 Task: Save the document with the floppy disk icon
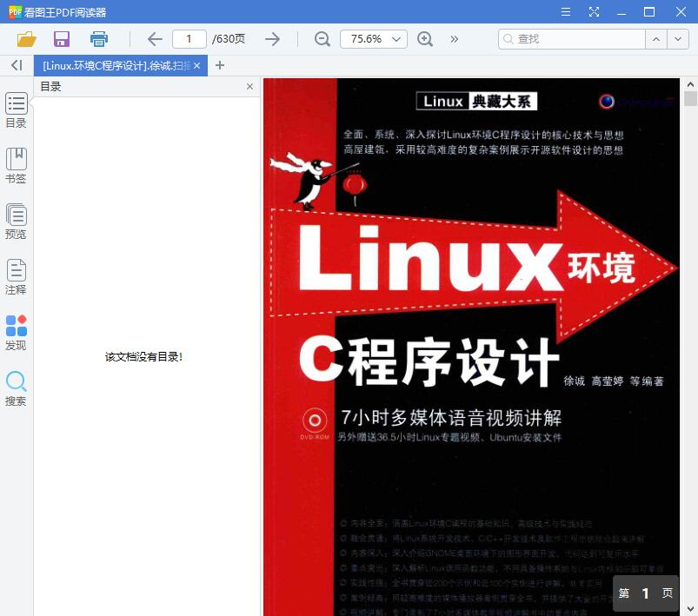pyautogui.click(x=62, y=39)
